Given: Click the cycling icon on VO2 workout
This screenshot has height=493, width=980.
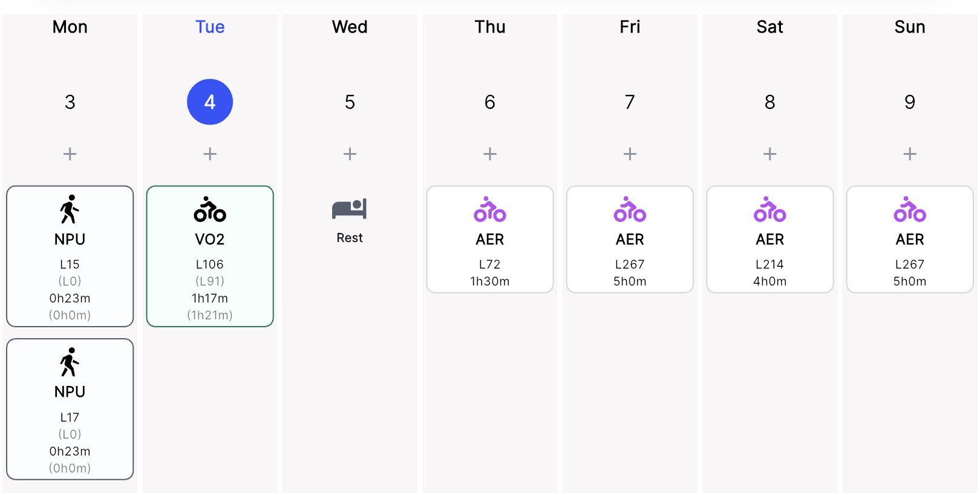Looking at the screenshot, I should pyautogui.click(x=210, y=209).
